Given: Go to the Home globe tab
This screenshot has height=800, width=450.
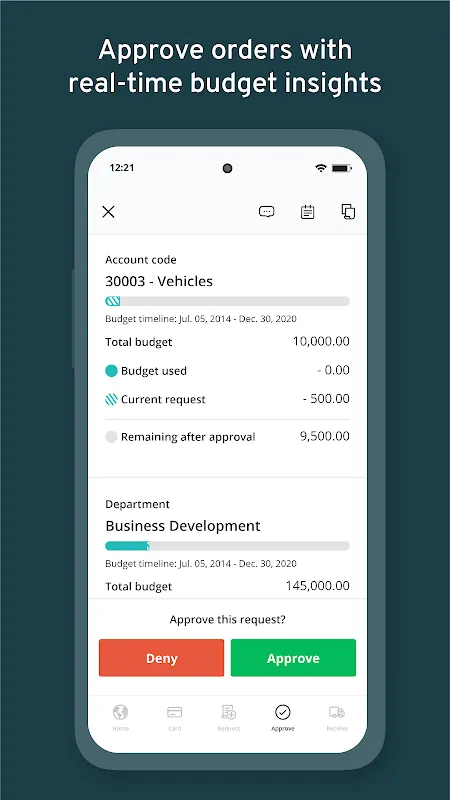Looking at the screenshot, I should click(120, 717).
